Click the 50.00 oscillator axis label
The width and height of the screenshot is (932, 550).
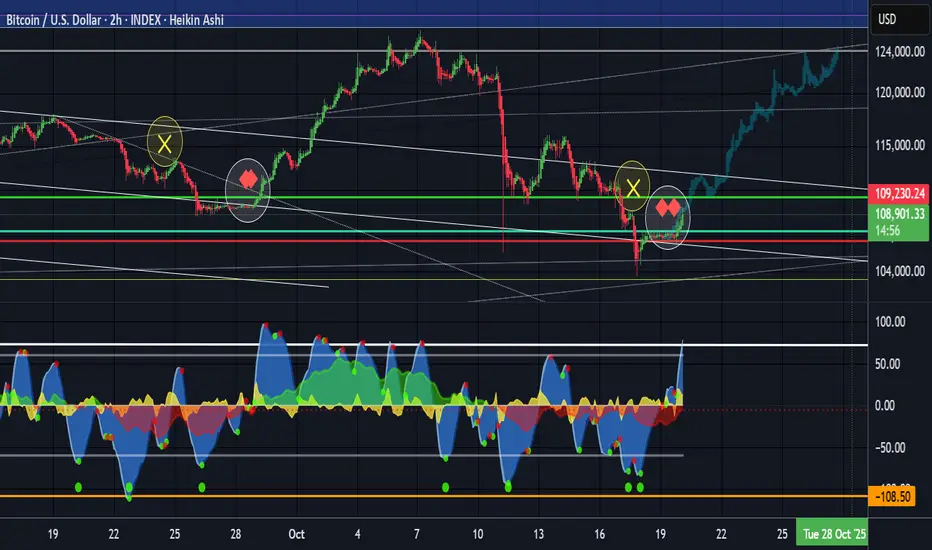(x=887, y=364)
